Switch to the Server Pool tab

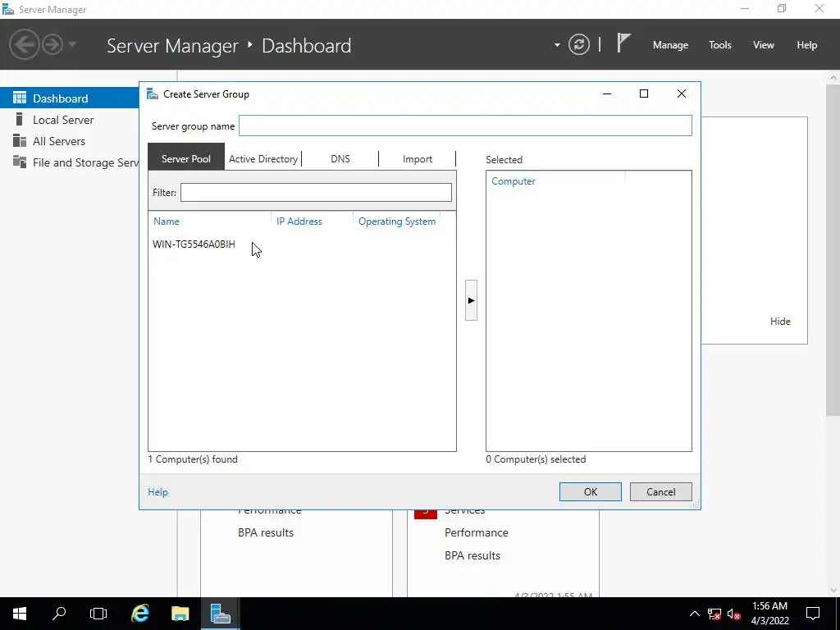[x=186, y=158]
